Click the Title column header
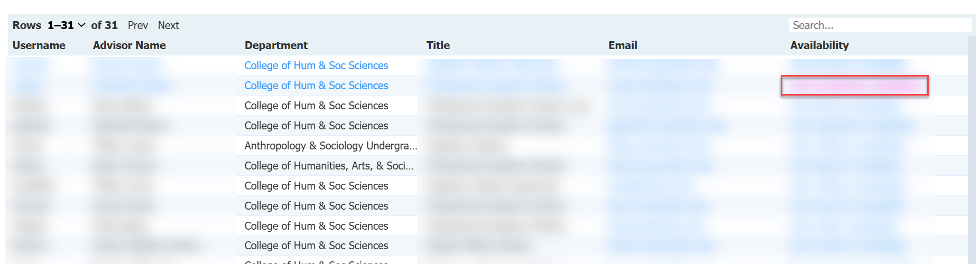The image size is (980, 264). [438, 45]
